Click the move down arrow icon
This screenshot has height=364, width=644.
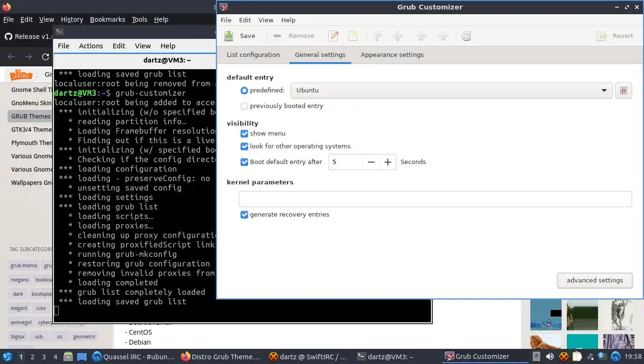pyautogui.click(x=397, y=36)
